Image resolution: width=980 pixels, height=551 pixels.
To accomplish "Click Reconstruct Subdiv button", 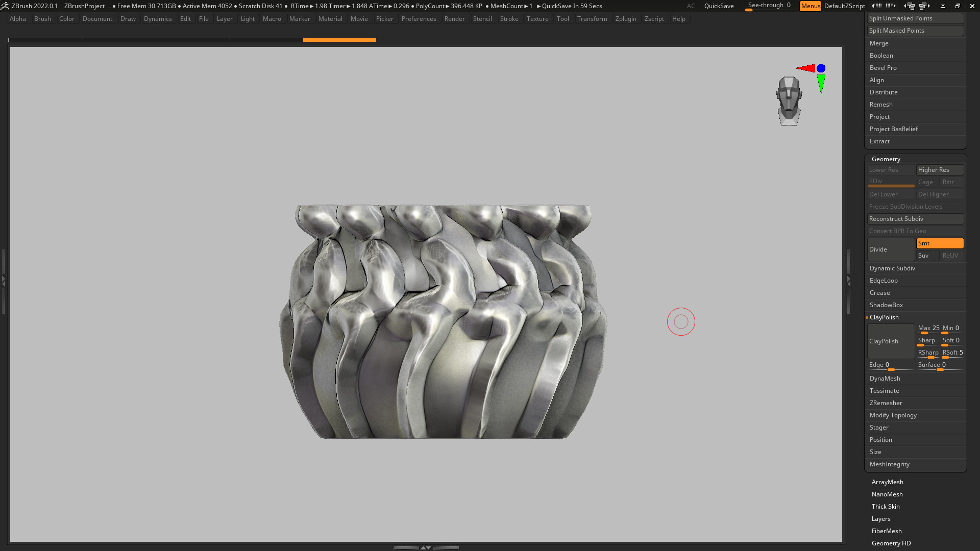I will tap(916, 219).
